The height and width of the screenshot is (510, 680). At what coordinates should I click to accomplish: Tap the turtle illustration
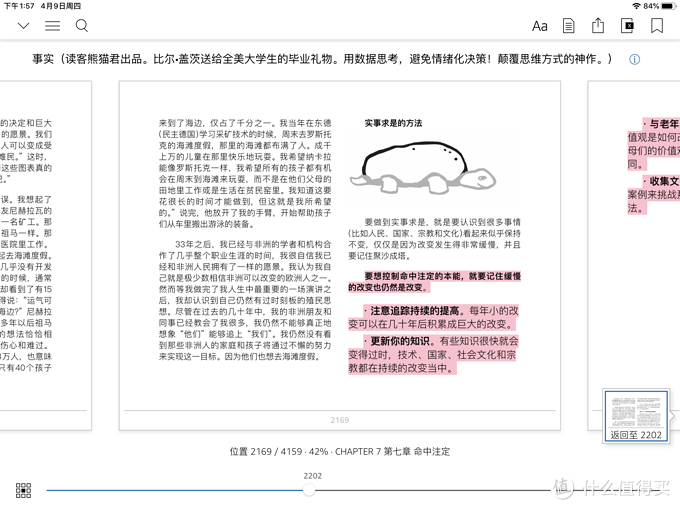pos(423,167)
